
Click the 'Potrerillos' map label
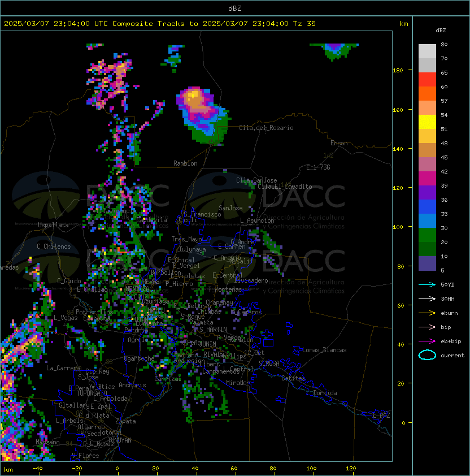click(x=94, y=312)
